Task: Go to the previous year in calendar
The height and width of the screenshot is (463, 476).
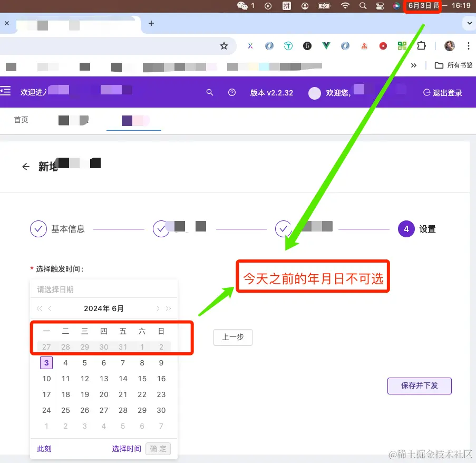Action: tap(39, 308)
